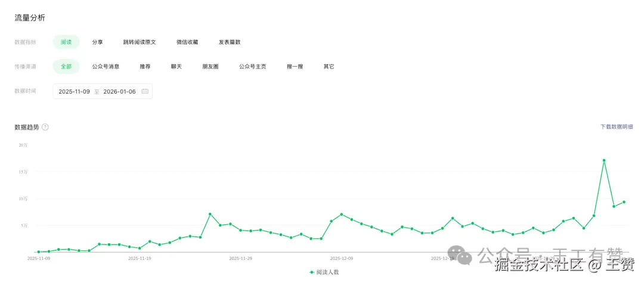Filter by 搜一搜 channel
Screen dimensions: 644x282
tap(295, 66)
